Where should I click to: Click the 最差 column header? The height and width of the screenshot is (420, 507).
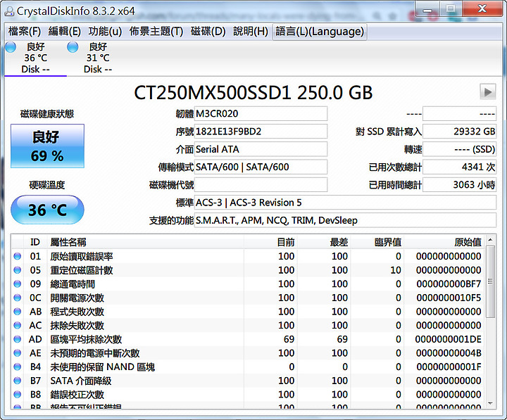324,242
